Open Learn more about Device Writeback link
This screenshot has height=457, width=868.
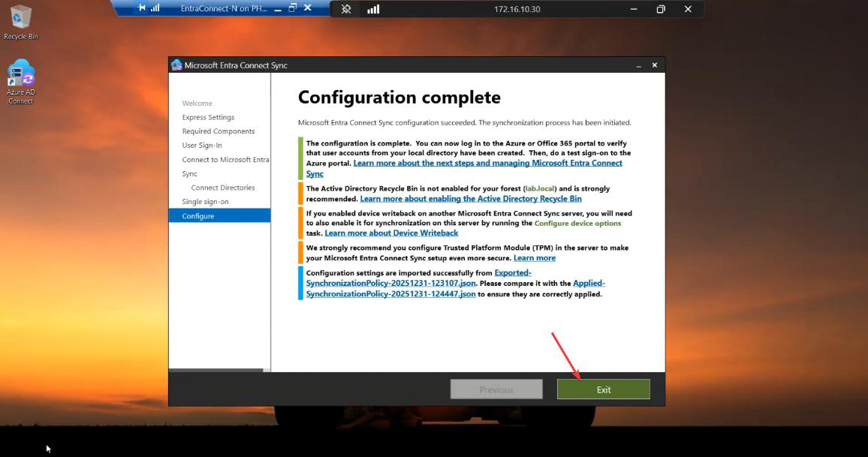tap(391, 233)
